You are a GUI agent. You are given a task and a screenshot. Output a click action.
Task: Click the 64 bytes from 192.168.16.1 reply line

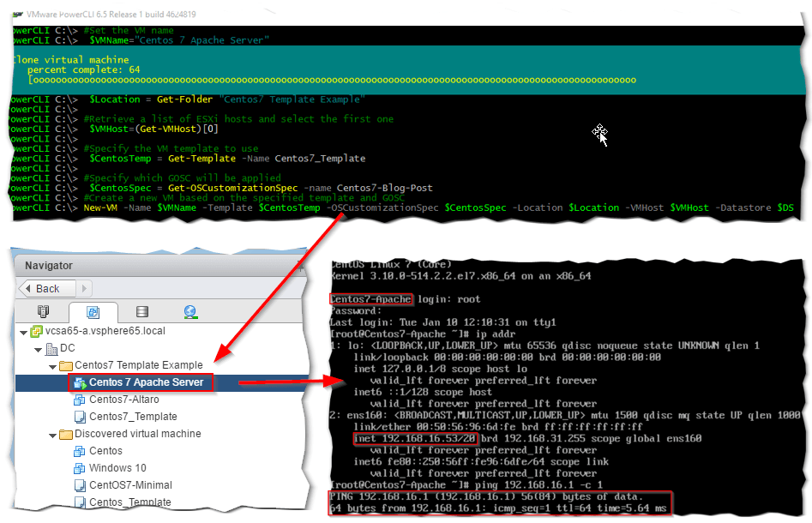(x=499, y=508)
